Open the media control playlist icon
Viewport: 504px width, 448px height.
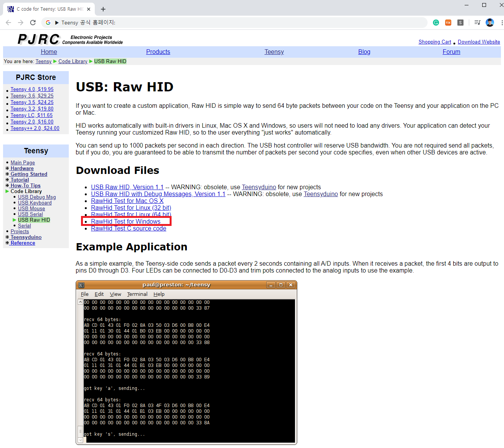click(x=477, y=23)
